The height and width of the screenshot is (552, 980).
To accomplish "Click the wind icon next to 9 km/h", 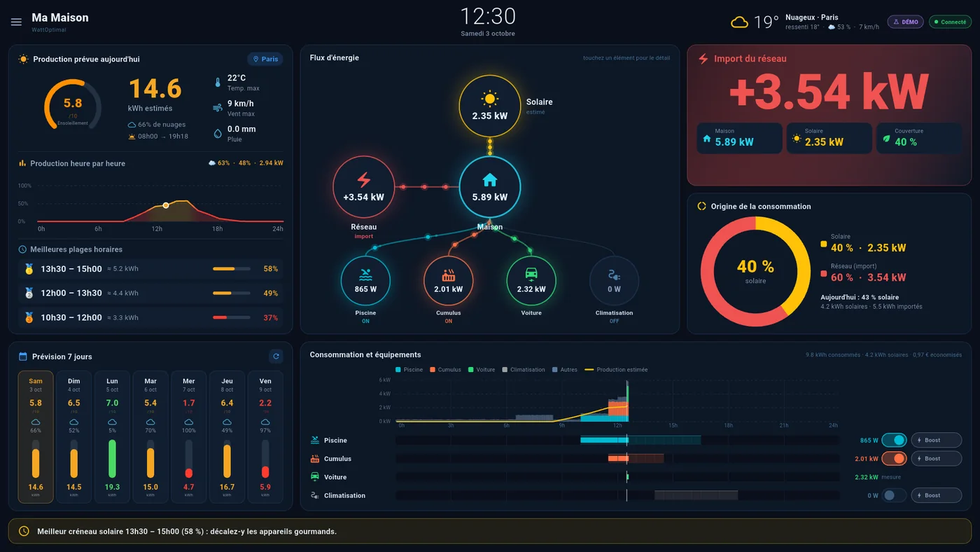I will [218, 108].
